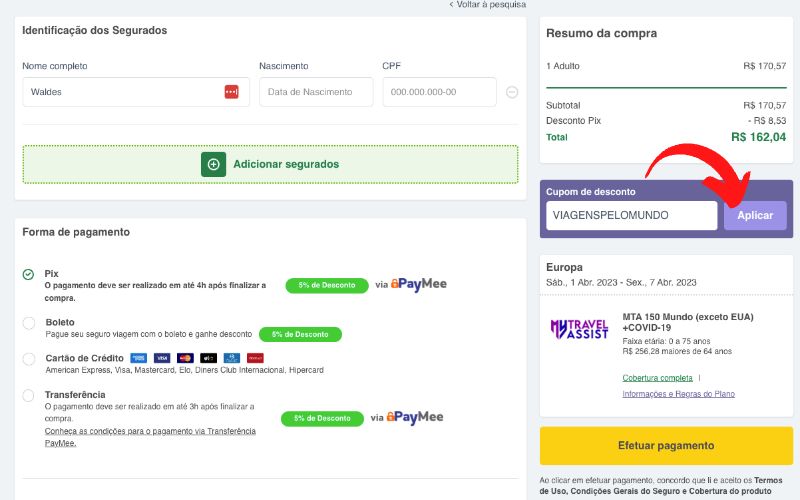800x500 pixels.
Task: Click the green plus icon for adding insured
Action: pyautogui.click(x=213, y=164)
